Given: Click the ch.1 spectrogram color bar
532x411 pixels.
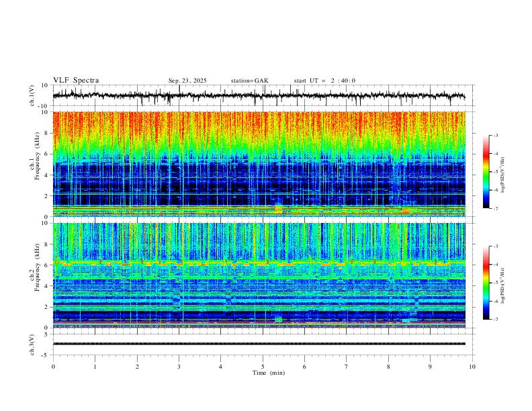Looking at the screenshot, I should pos(486,172).
